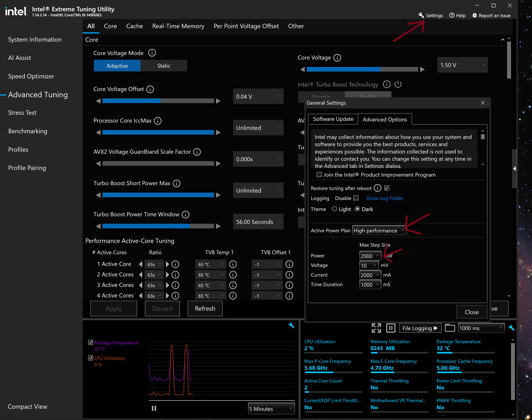Click the Refresh button

[205, 308]
